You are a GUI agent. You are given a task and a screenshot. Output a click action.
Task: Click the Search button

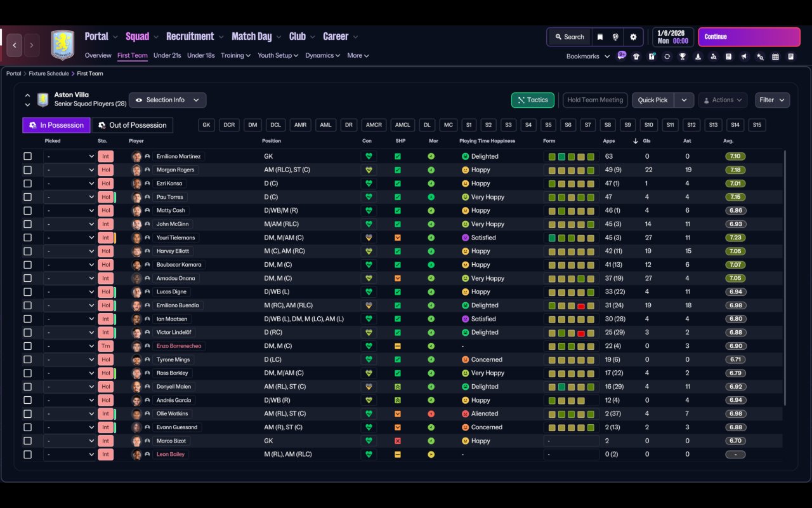(x=569, y=37)
